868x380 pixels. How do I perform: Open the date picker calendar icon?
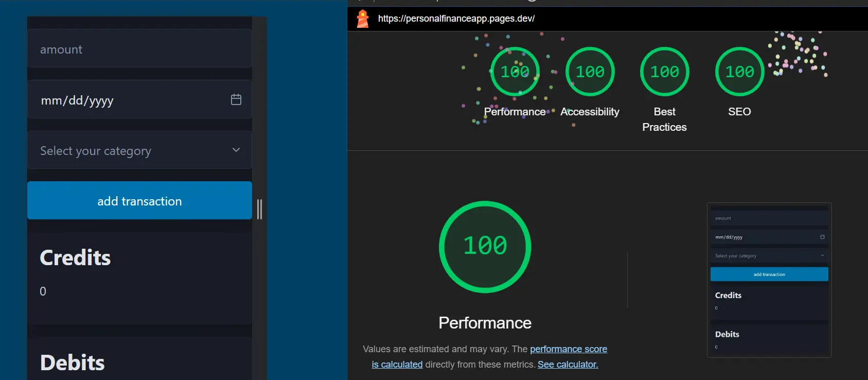236,99
